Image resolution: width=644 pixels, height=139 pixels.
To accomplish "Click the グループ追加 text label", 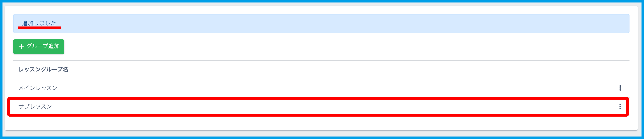I will [43, 46].
